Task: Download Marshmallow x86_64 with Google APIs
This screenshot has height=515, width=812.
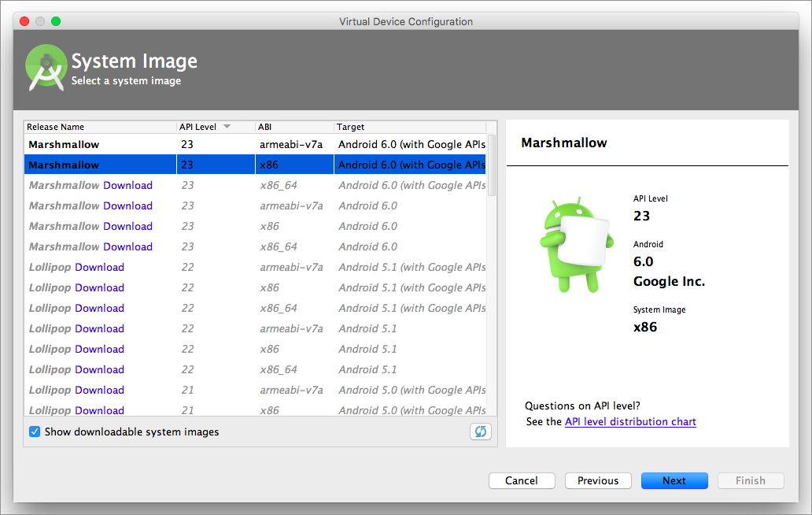Action: click(x=127, y=185)
